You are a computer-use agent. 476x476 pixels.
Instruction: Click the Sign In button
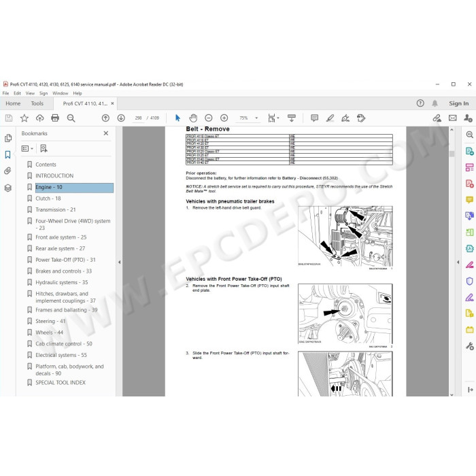[459, 103]
